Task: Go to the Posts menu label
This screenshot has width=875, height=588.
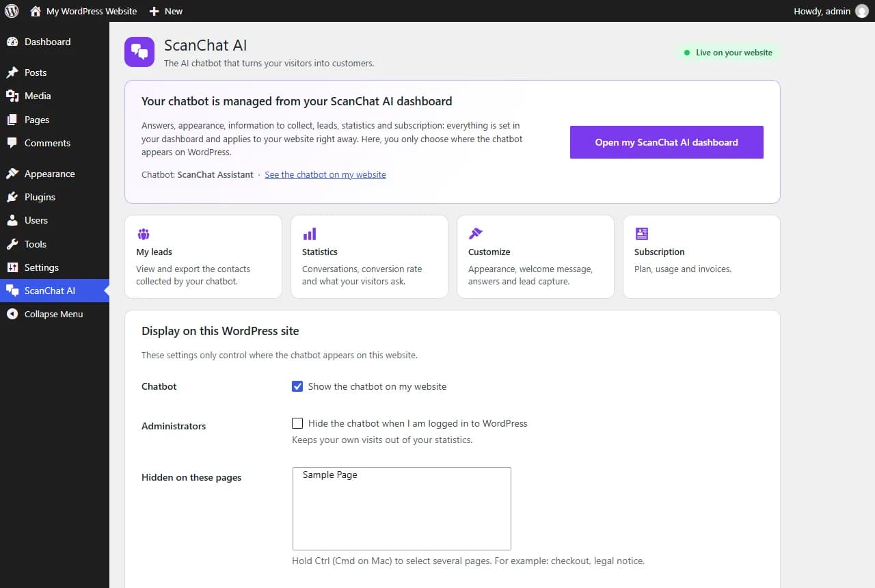Action: click(x=36, y=72)
